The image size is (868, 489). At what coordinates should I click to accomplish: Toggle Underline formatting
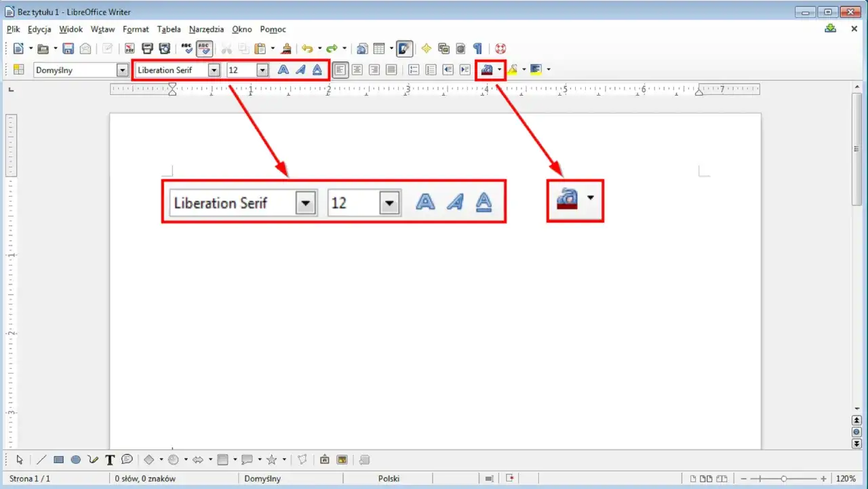pos(317,69)
